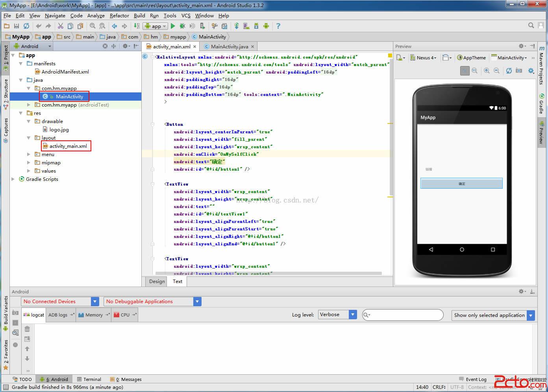Toggle the Preview tool window on right edge
The height and width of the screenshot is (392, 548).
[x=542, y=134]
